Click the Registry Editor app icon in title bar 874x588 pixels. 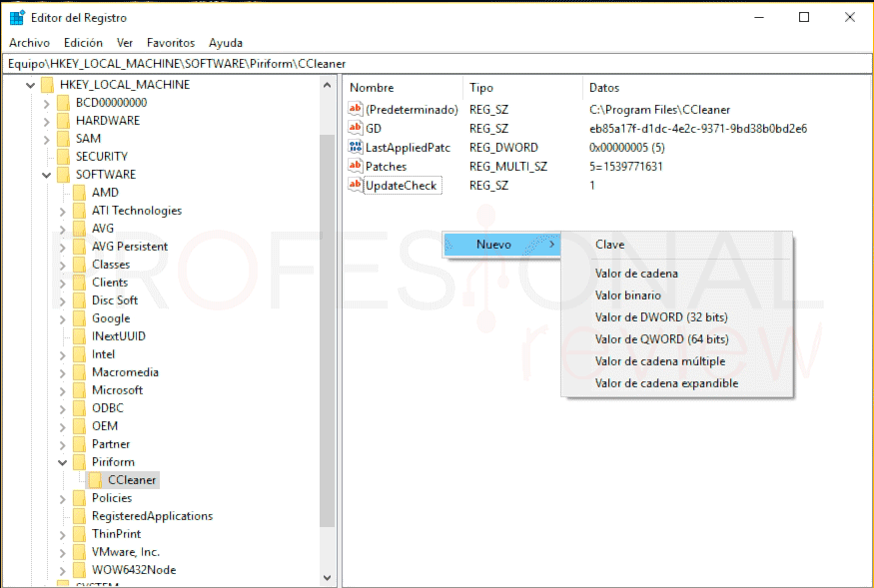tap(17, 18)
